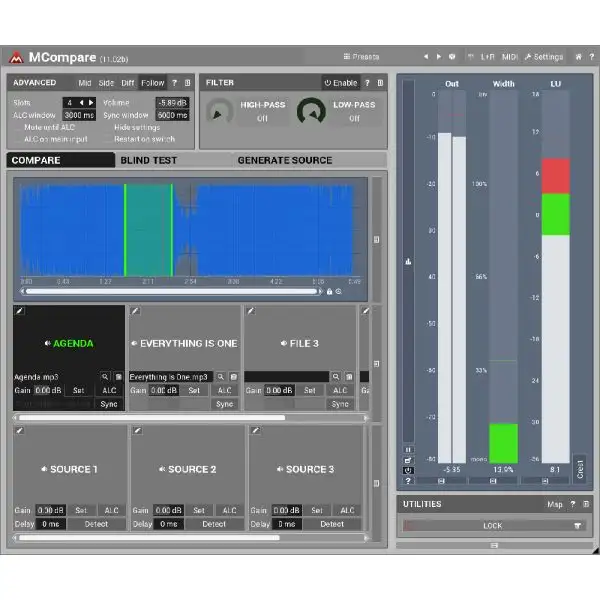This screenshot has width=600, height=600.
Task: Select the EVERYTHING IS ONE slot
Action: point(184,343)
